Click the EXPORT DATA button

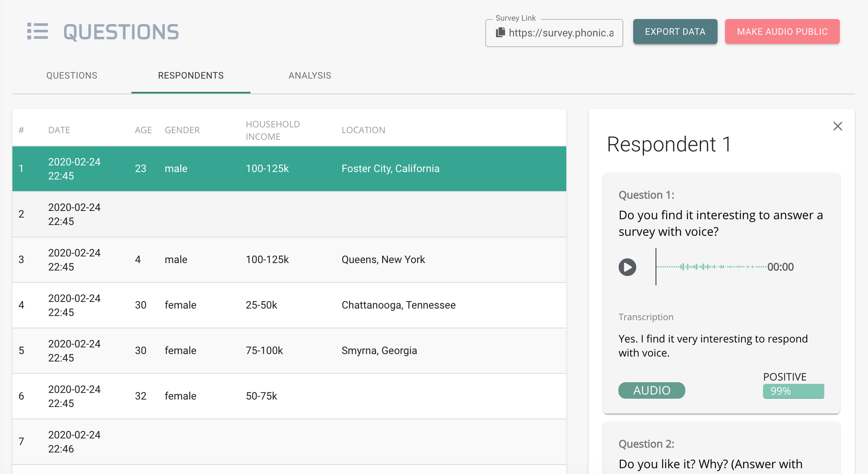point(675,31)
